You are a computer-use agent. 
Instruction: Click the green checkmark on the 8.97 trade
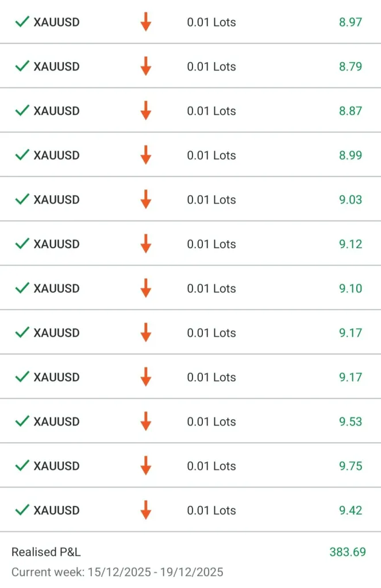click(x=22, y=22)
